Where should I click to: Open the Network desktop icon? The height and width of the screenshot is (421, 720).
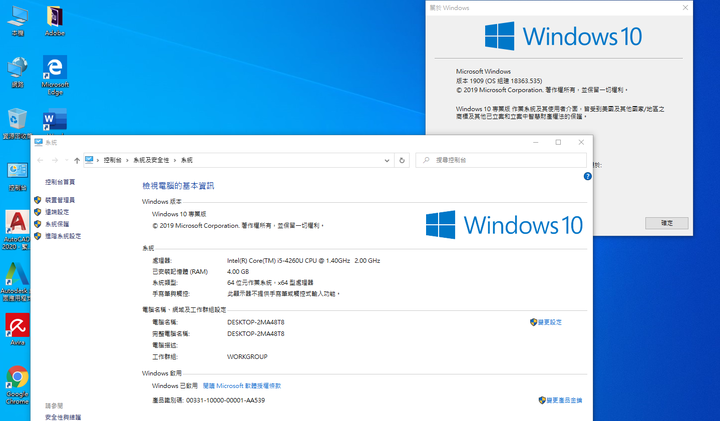[17, 72]
